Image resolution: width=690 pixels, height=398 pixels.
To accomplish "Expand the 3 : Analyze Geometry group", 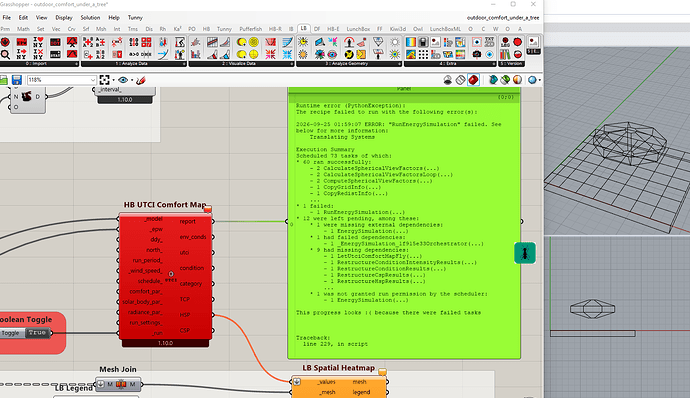I will pos(349,64).
